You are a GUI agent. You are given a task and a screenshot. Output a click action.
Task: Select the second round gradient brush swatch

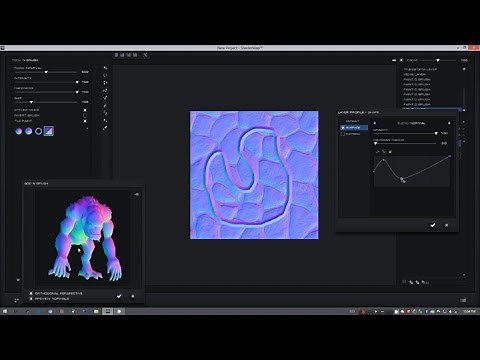pyautogui.click(x=29, y=131)
